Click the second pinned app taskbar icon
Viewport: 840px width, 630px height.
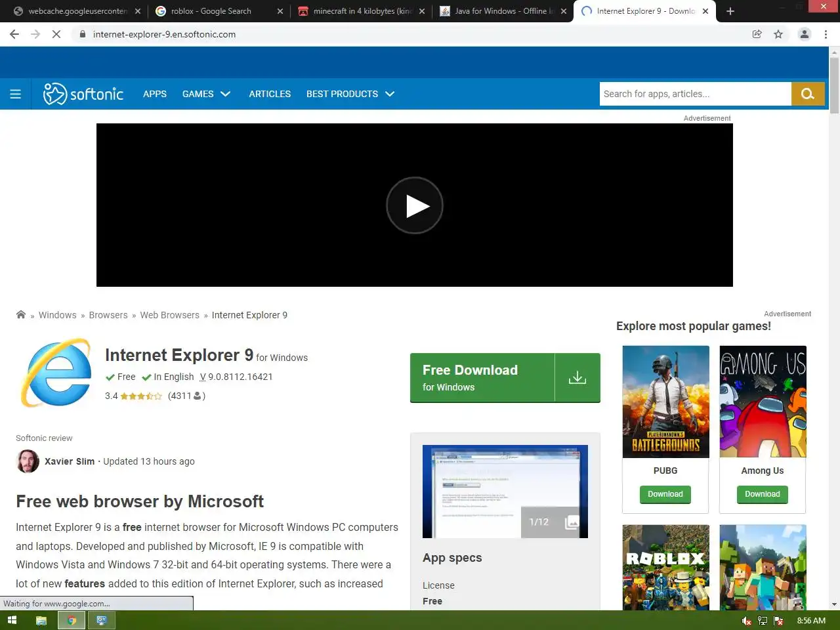102,620
